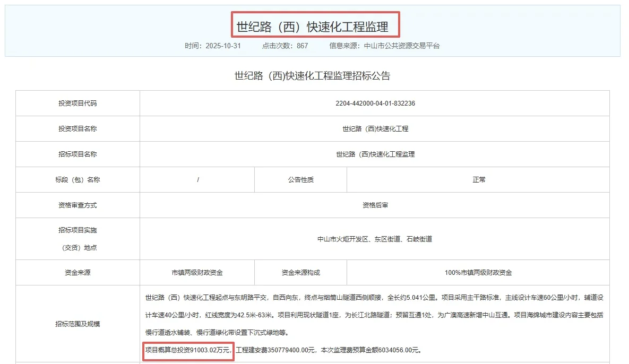This screenshot has height=364, width=629.
Task: Click heading 世纪路（西)快速化工程监理招标公告
Action: tap(313, 76)
